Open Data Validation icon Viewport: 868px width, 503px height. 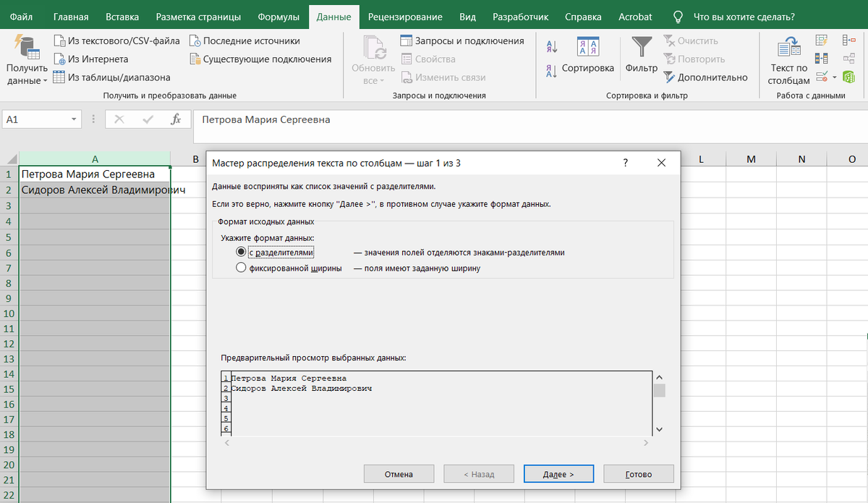point(821,77)
